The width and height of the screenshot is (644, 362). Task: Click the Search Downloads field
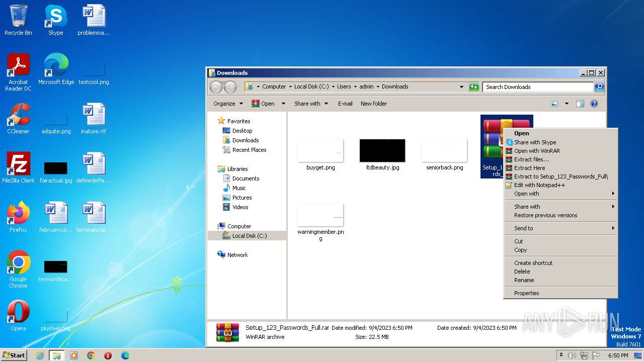tap(538, 87)
